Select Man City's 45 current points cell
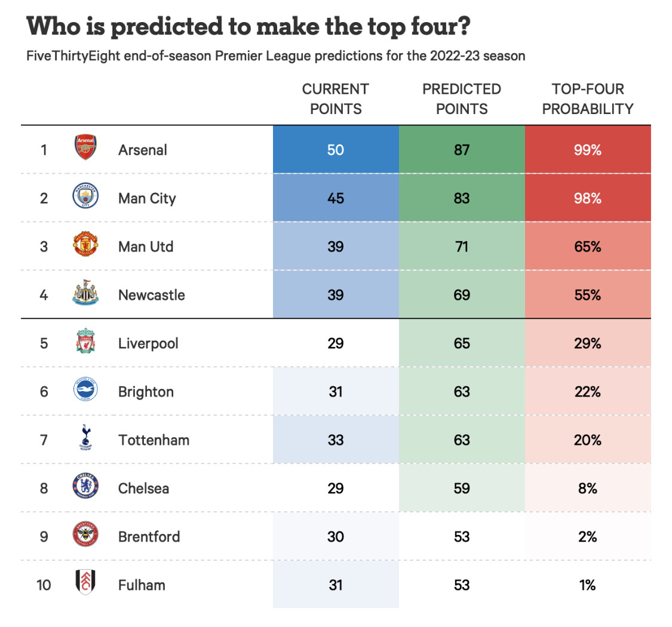 pyautogui.click(x=336, y=198)
